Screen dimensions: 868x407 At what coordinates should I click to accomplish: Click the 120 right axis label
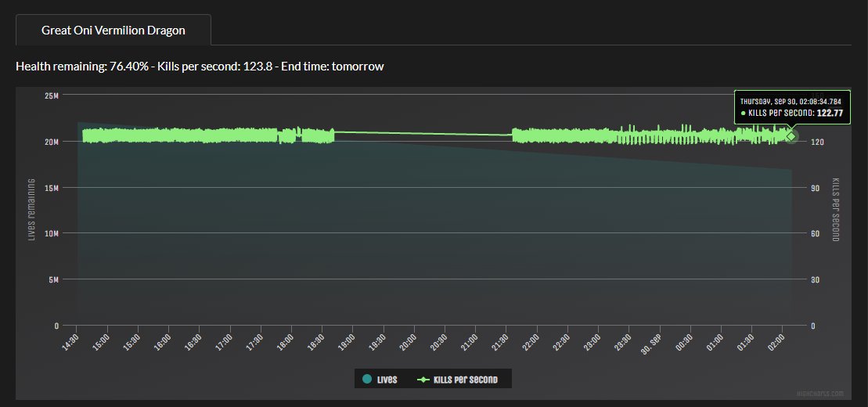click(816, 142)
